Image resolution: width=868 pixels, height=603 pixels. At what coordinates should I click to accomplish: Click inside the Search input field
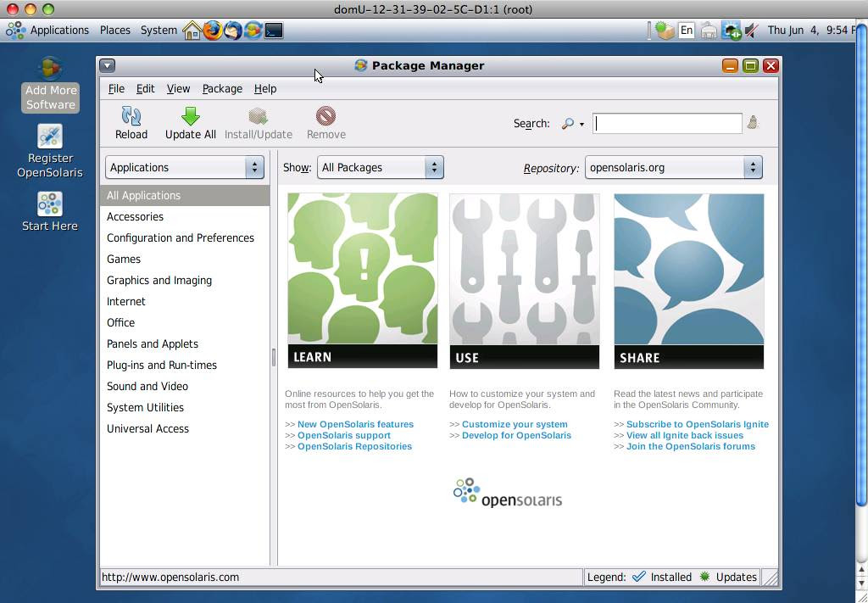pos(667,124)
